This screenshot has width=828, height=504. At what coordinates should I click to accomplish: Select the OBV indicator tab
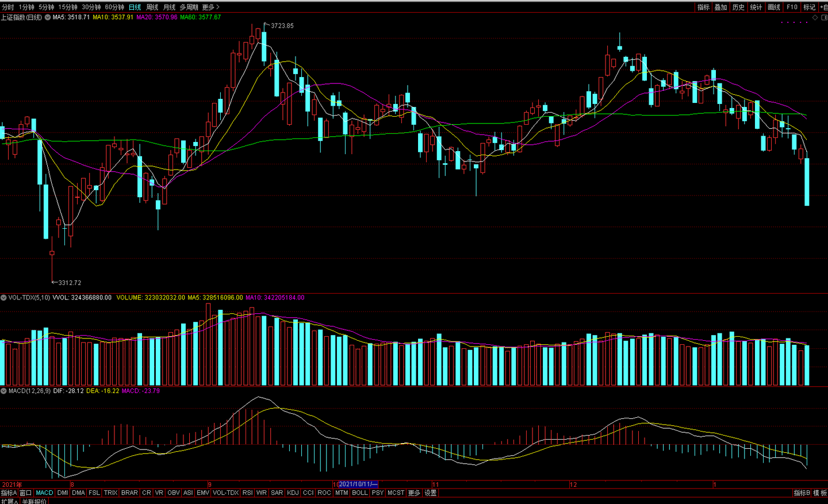click(x=174, y=493)
